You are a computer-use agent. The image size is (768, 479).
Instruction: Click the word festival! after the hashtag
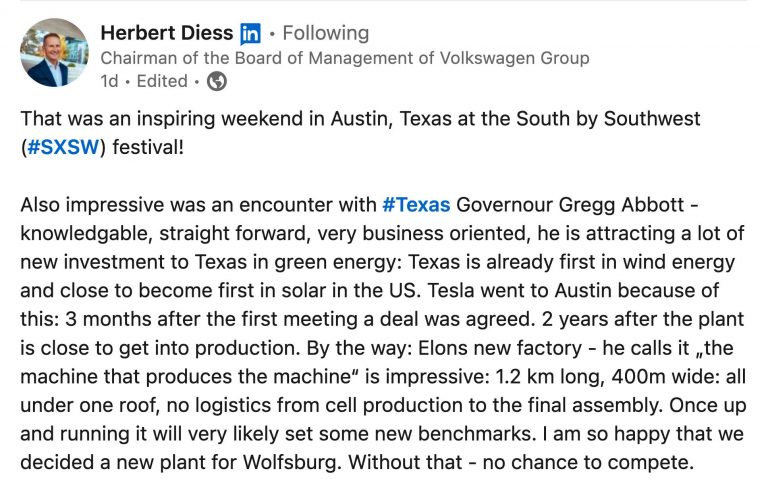[x=148, y=147]
